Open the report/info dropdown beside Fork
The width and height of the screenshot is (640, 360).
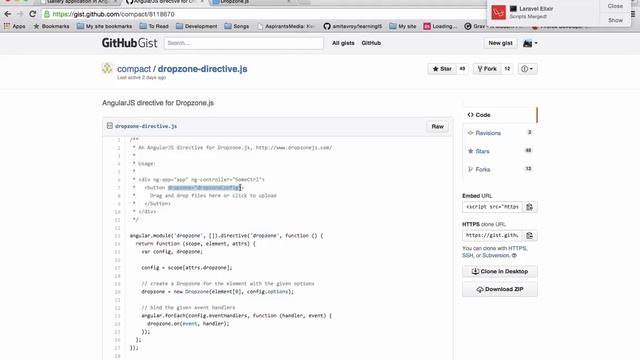coord(527,69)
